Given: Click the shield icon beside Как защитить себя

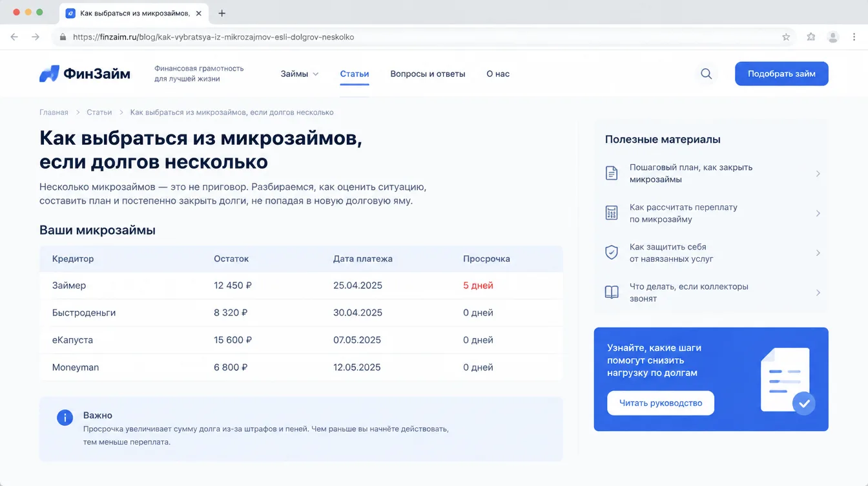Looking at the screenshot, I should click(x=611, y=253).
